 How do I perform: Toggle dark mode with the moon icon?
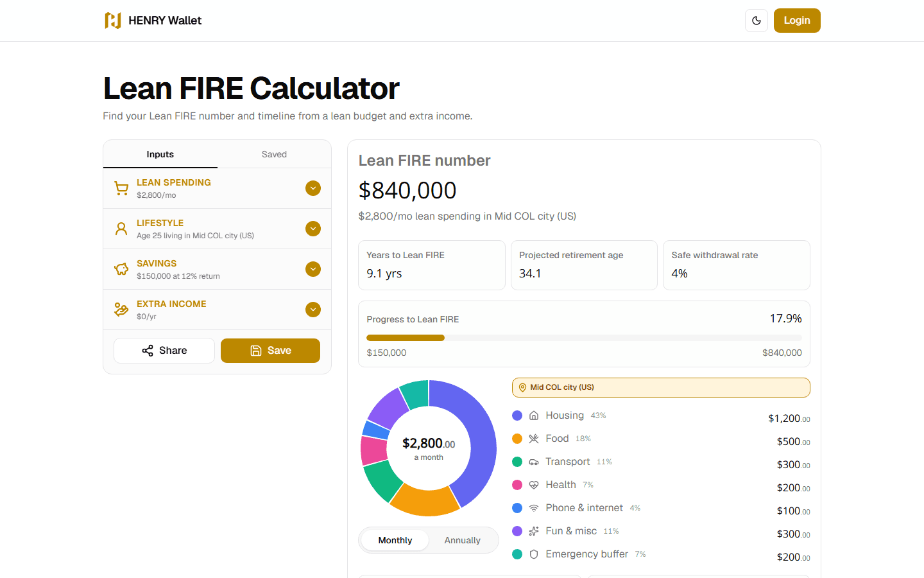click(757, 21)
